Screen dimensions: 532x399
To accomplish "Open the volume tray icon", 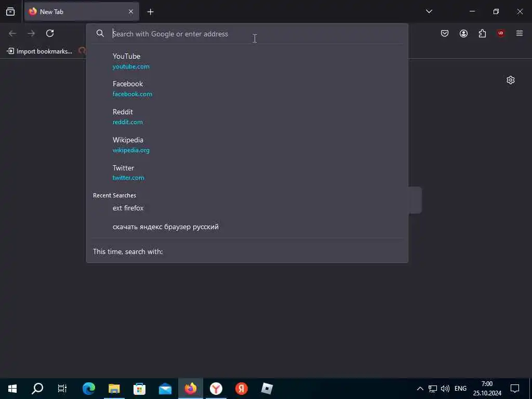I will [445, 389].
